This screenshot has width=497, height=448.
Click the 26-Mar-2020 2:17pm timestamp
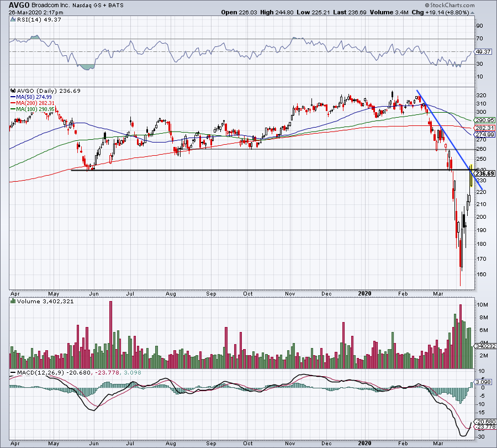[x=36, y=13]
